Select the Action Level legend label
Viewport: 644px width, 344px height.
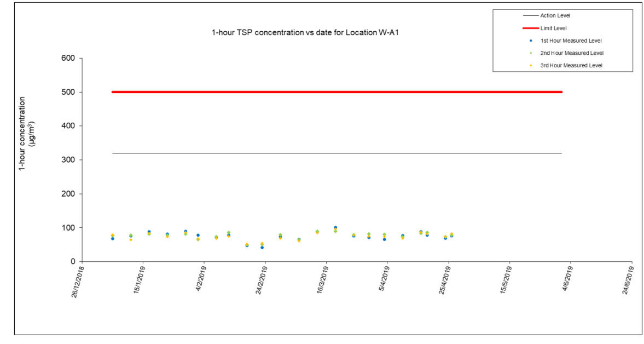click(x=555, y=15)
